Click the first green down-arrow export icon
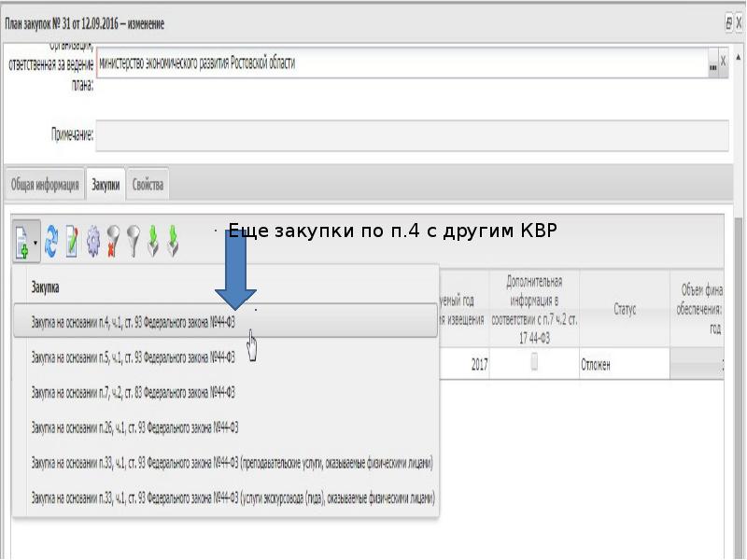The width and height of the screenshot is (747, 560). (153, 242)
